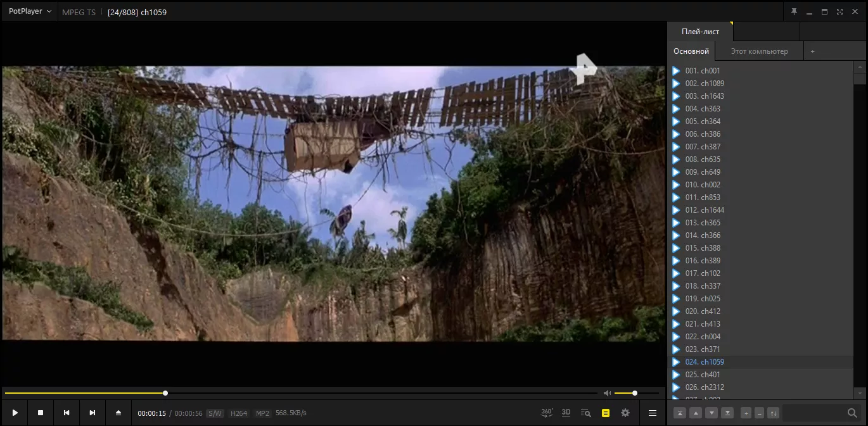868x426 pixels.
Task: Adjust the volume slider handle
Action: pos(634,393)
